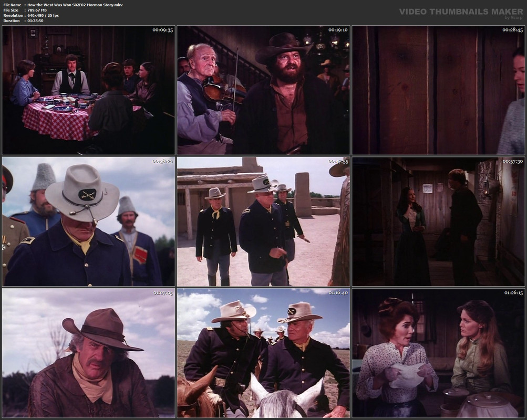Click the 'Duration' label
527x420 pixels.
[x=12, y=21]
